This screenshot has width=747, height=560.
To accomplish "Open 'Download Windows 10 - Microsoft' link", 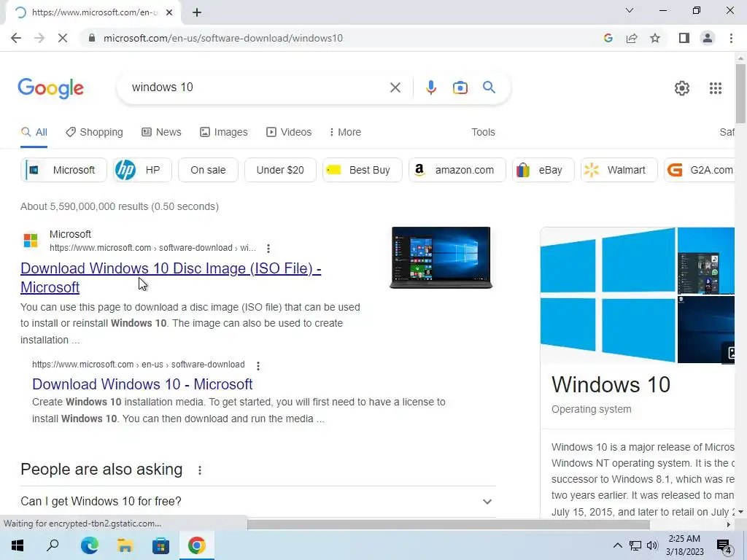I will click(142, 384).
